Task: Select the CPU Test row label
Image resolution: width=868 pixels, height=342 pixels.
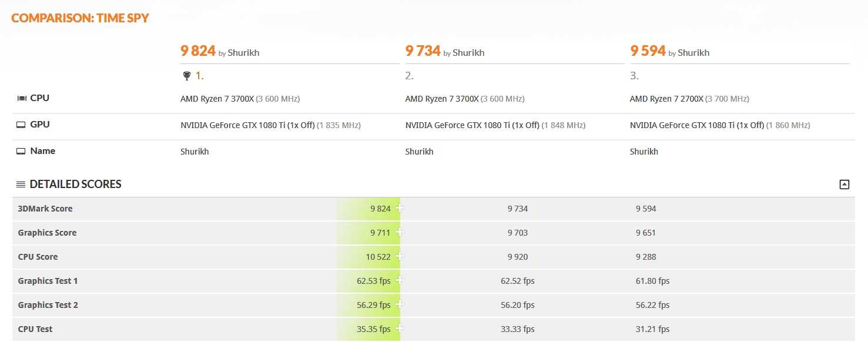Action: pos(35,329)
